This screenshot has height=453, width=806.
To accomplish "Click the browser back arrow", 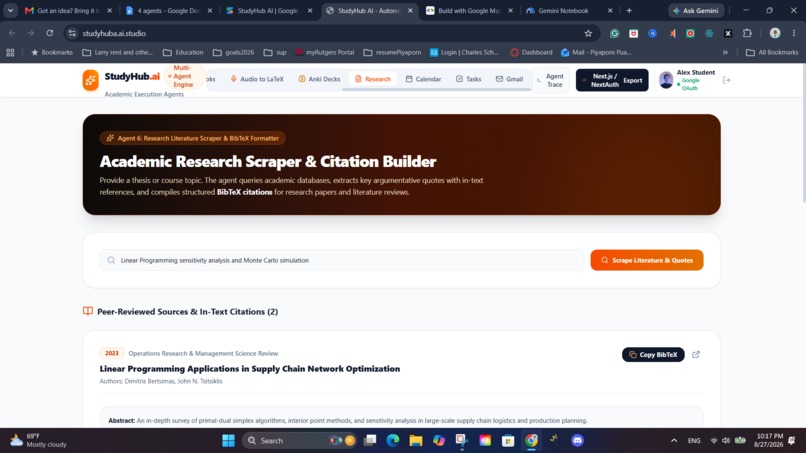I will [x=12, y=33].
